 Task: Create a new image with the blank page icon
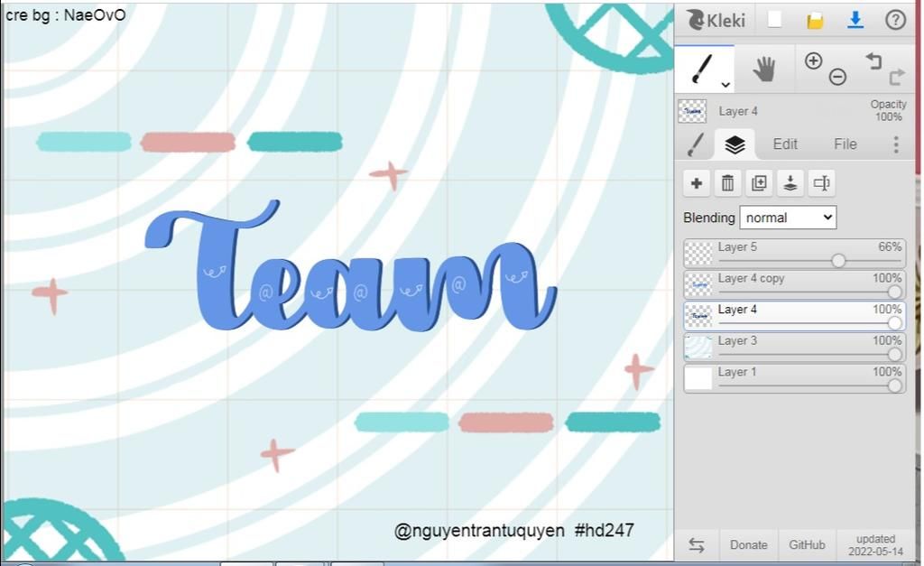click(774, 20)
